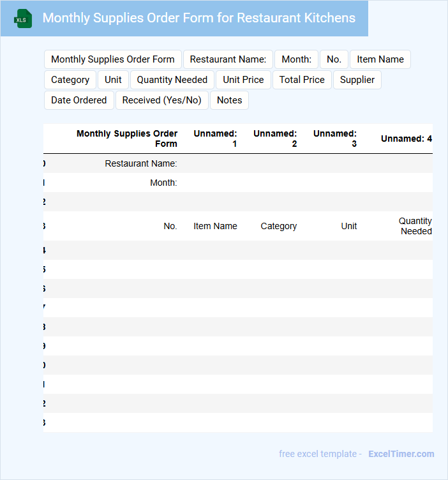This screenshot has width=448, height=480.
Task: Click the 'Quantity Needed' cell in the table
Action: [415, 226]
